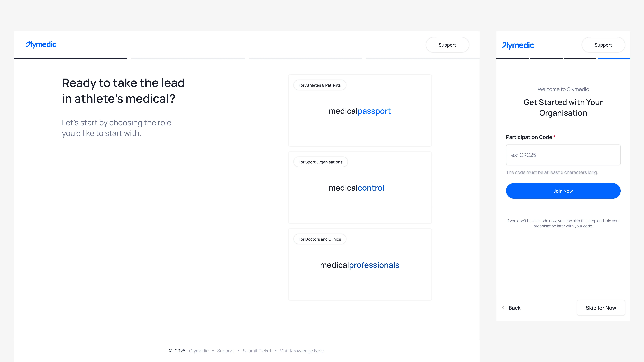Viewport: 644px width, 362px height.
Task: Open Support in the desktop header
Action: (447, 45)
